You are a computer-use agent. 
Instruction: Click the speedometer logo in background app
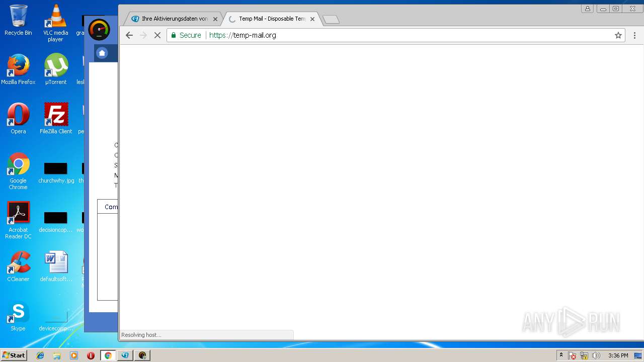click(99, 30)
